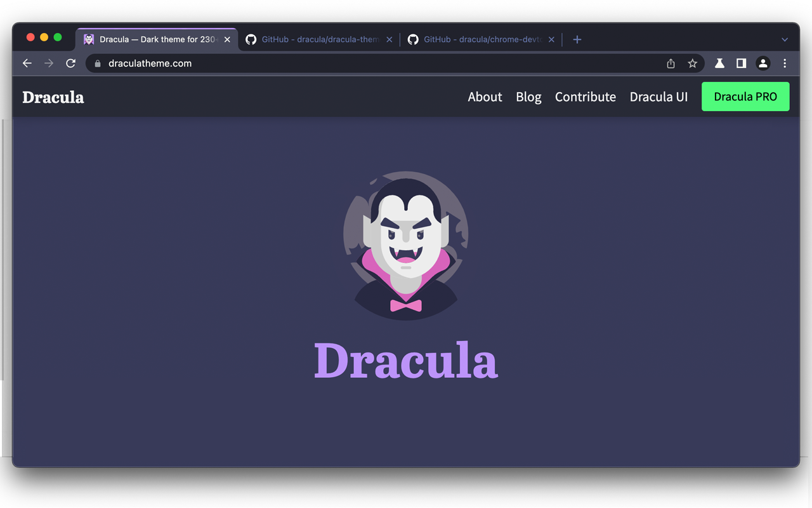Open the Chrome Labs flask icon
Viewport: 812px width, 508px height.
coord(719,63)
